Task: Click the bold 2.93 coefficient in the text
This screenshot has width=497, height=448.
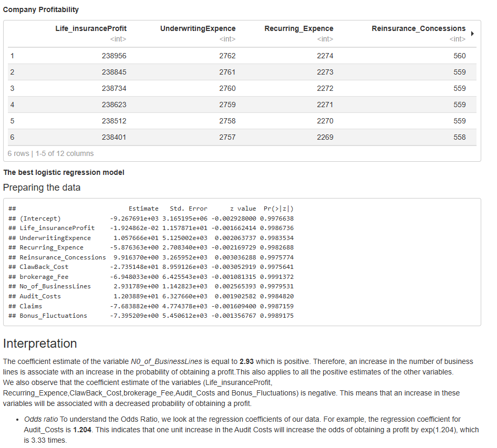Action: point(246,362)
